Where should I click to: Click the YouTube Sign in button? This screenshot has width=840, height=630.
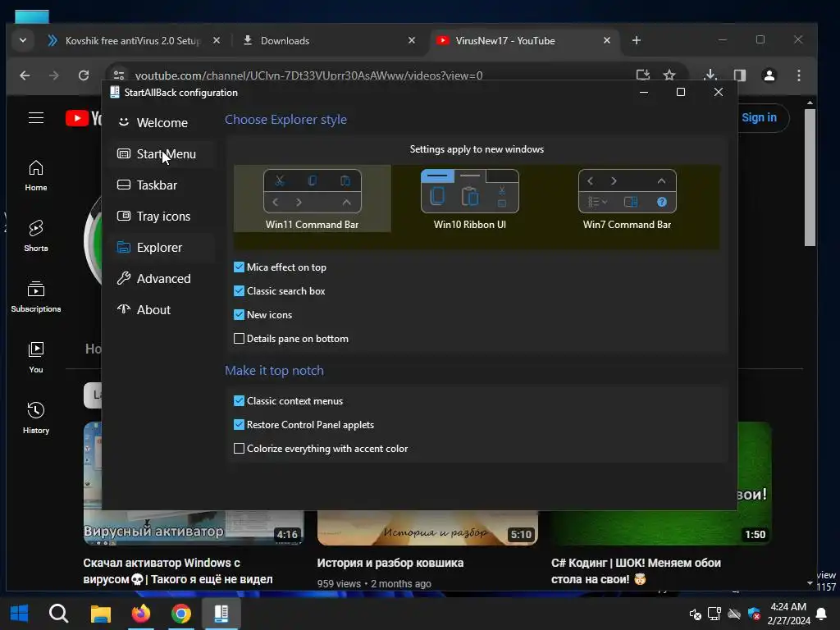pos(759,118)
